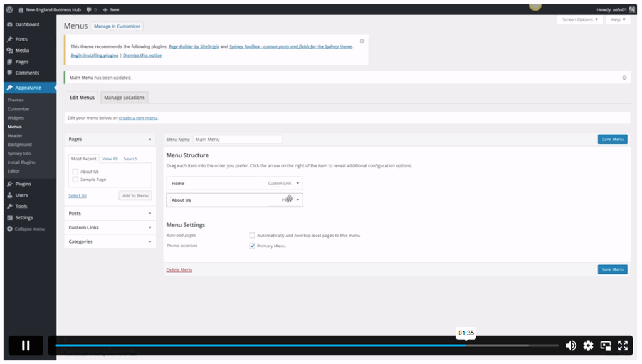Open Customize in Appearance submenu
The width and height of the screenshot is (642, 364).
18,109
